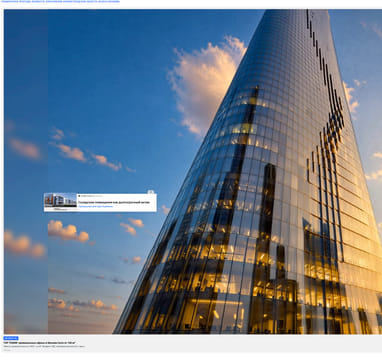Follow the blue link in the ad overlay
The width and height of the screenshot is (382, 360).
[96, 207]
